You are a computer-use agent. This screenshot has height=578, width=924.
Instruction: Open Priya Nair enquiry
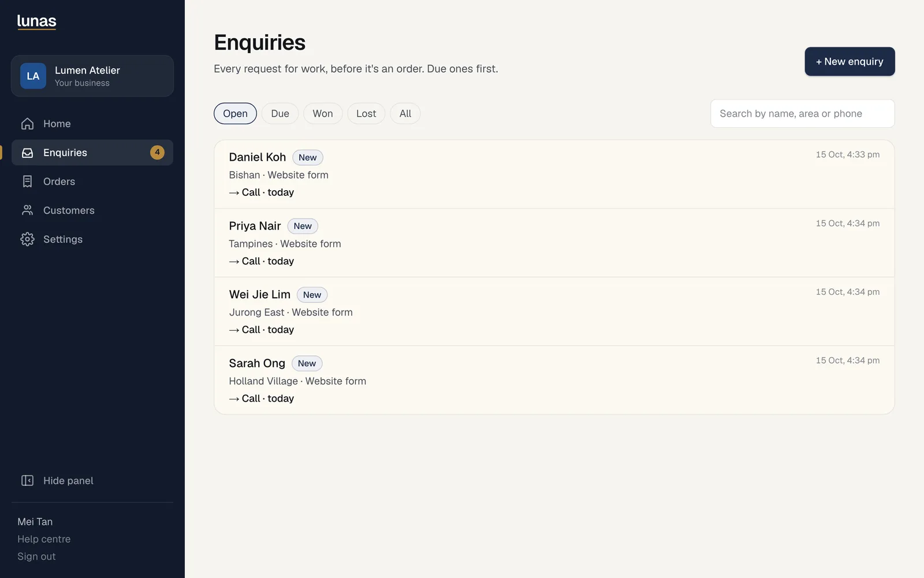tap(554, 243)
